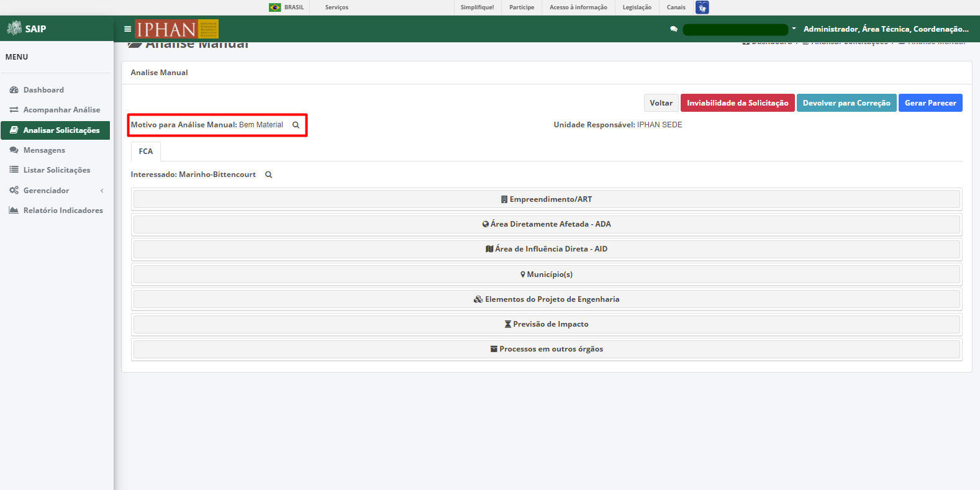Viewport: 980px width, 490px height.
Task: Expand the Gerenciador submenu chevron
Action: (102, 191)
